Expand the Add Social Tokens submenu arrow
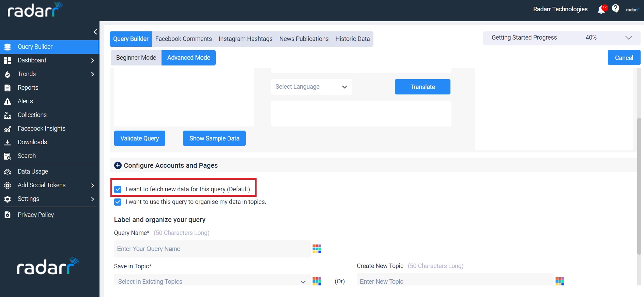 click(x=92, y=185)
